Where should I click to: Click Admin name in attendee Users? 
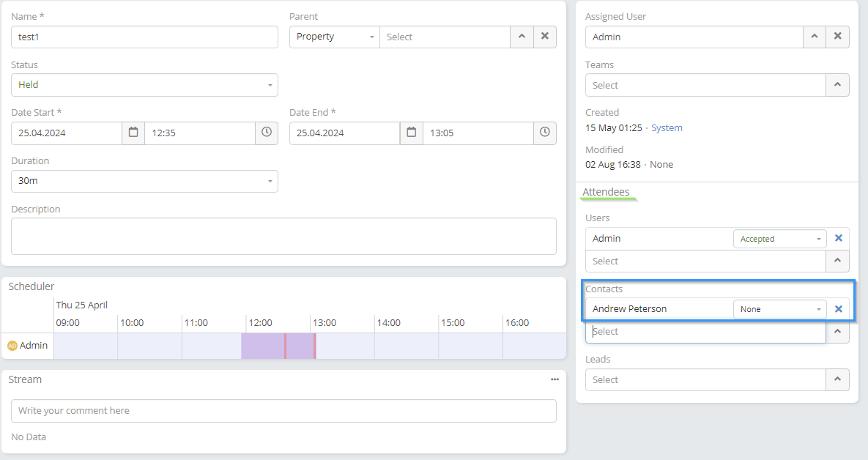(607, 239)
